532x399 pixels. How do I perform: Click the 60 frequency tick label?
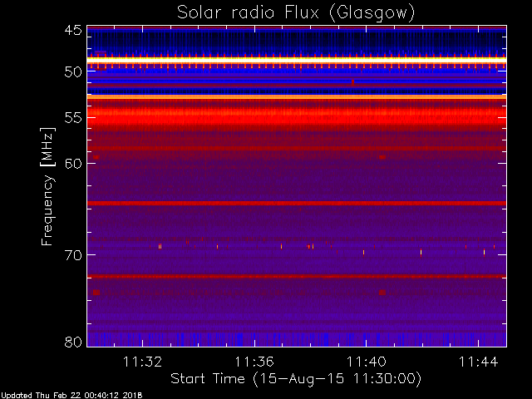[x=73, y=164]
